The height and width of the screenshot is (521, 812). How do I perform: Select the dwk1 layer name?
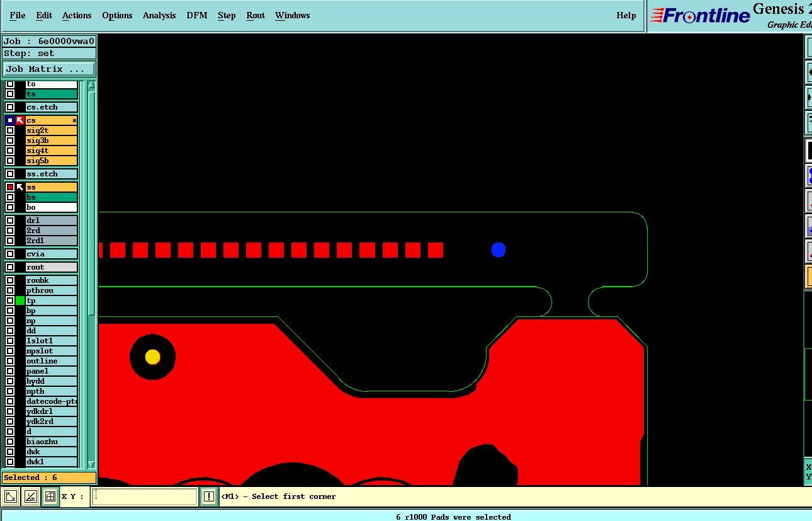(52, 462)
